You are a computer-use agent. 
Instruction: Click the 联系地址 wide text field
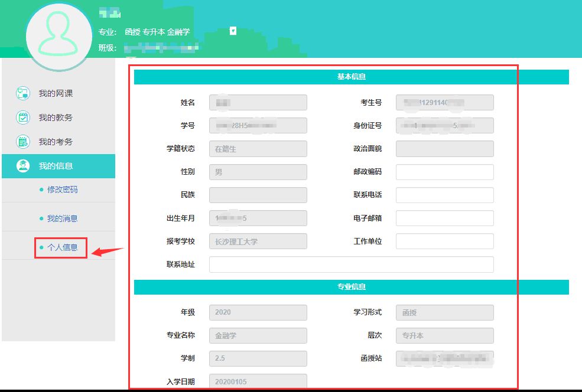(x=351, y=264)
